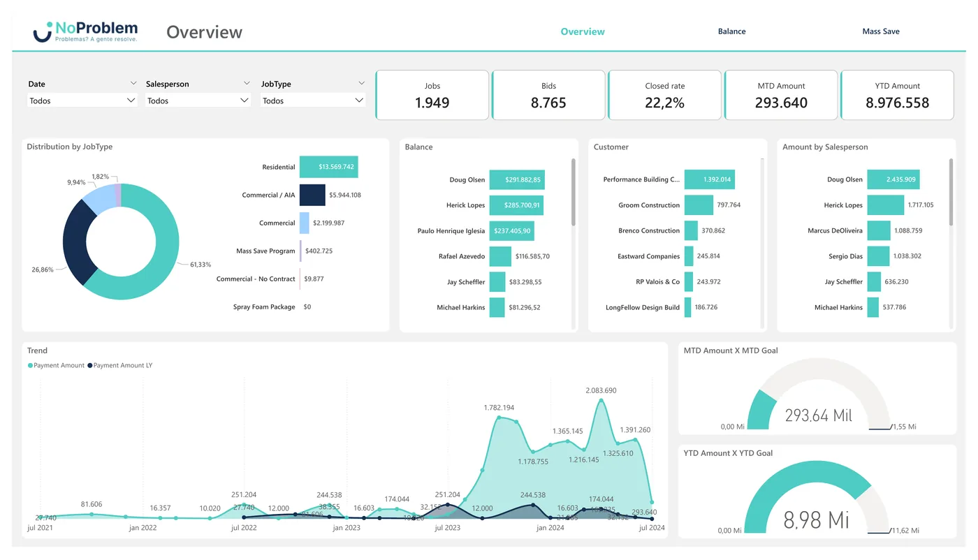Select the Commercial $2.199.987 bar
The height and width of the screenshot is (560, 978).
[304, 223]
